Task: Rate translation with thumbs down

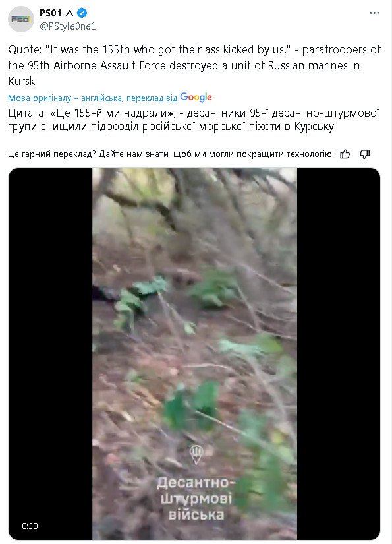Action: click(x=365, y=154)
